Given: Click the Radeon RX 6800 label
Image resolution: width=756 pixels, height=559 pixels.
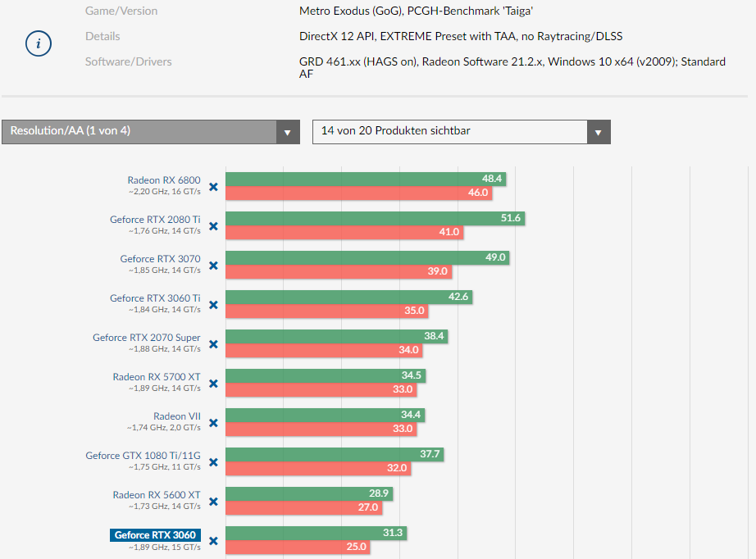Looking at the screenshot, I should (164, 180).
